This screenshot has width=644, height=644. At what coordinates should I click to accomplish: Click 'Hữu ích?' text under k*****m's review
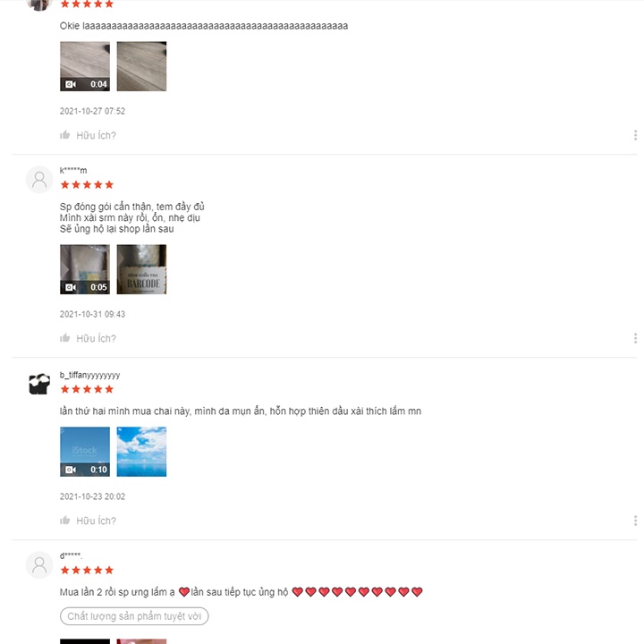[96, 338]
